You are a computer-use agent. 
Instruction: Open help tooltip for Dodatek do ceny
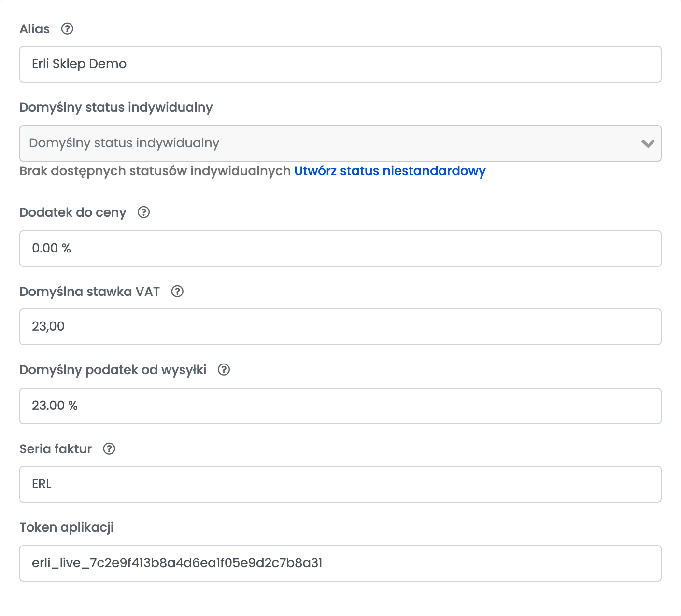coord(143,212)
